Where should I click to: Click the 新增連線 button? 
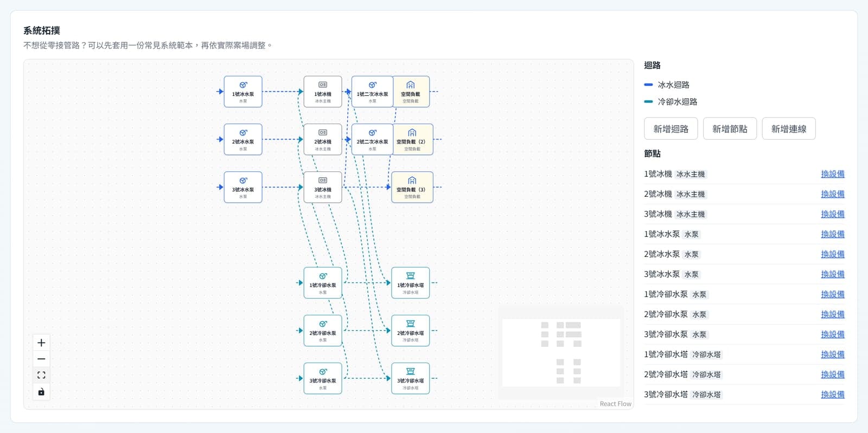(x=789, y=129)
